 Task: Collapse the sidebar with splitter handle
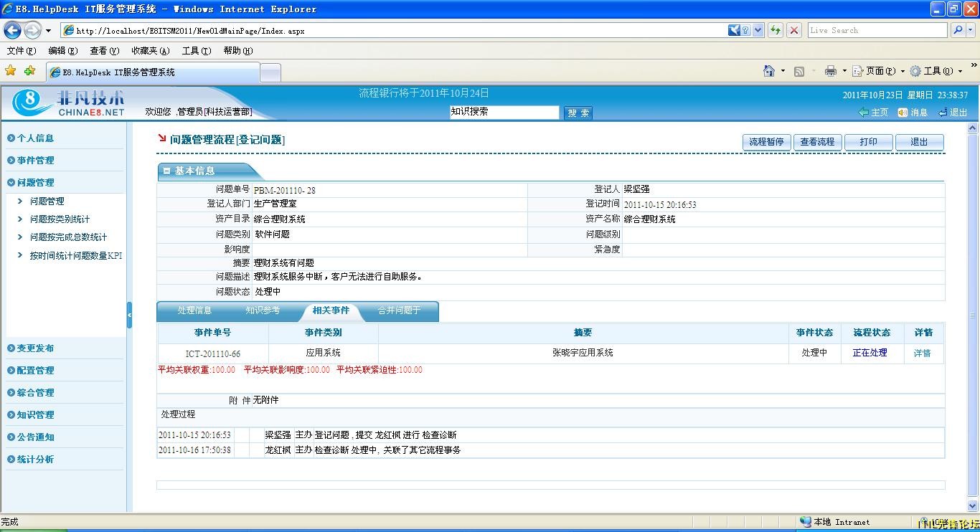[129, 315]
